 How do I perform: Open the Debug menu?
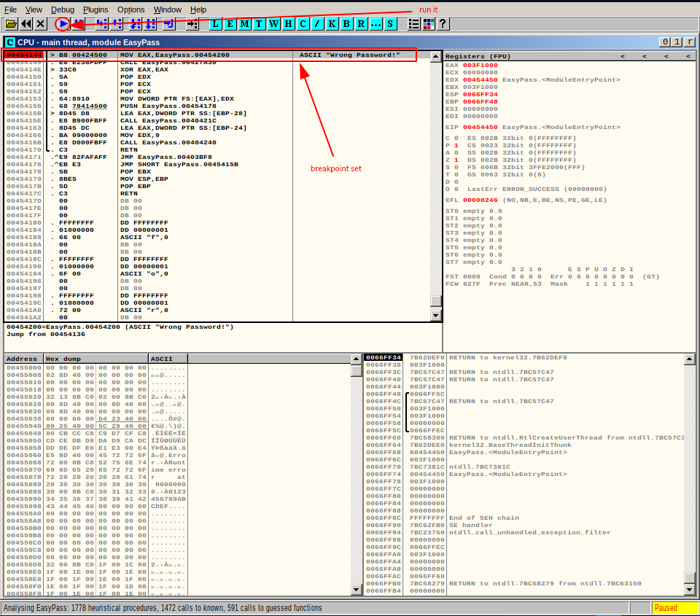[x=63, y=9]
